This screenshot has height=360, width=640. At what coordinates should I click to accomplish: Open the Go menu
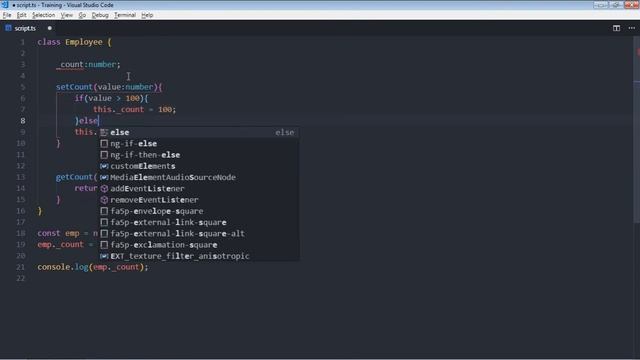tap(82, 15)
